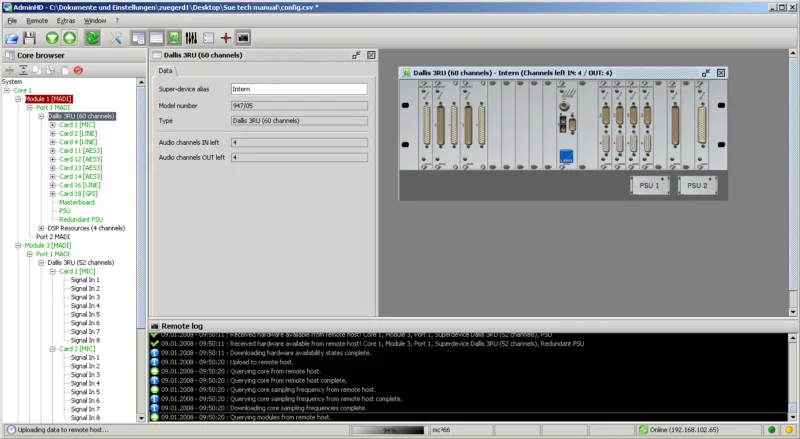Click the yellow status LED in status bar
Image resolution: width=800 pixels, height=439 pixels.
[789, 430]
